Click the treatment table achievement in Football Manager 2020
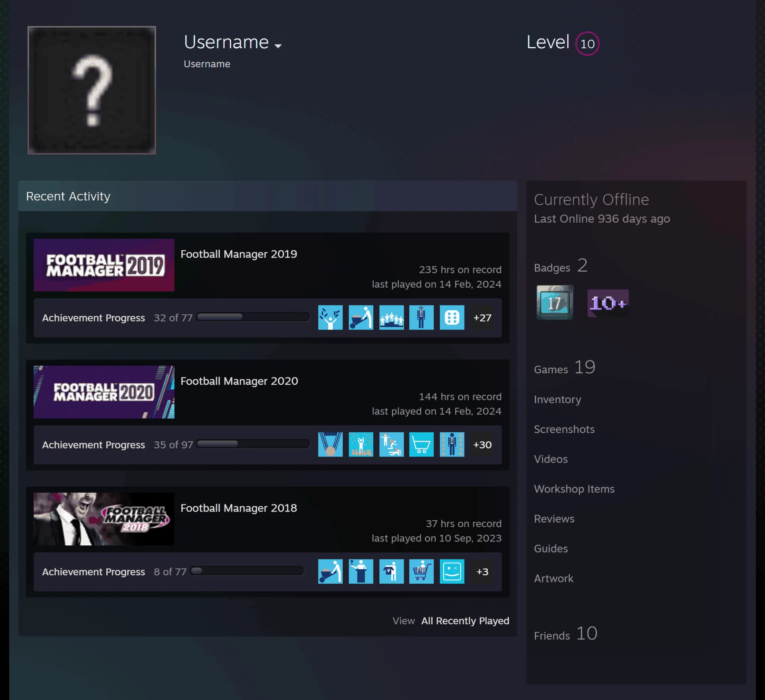This screenshot has height=700, width=765. tap(391, 444)
